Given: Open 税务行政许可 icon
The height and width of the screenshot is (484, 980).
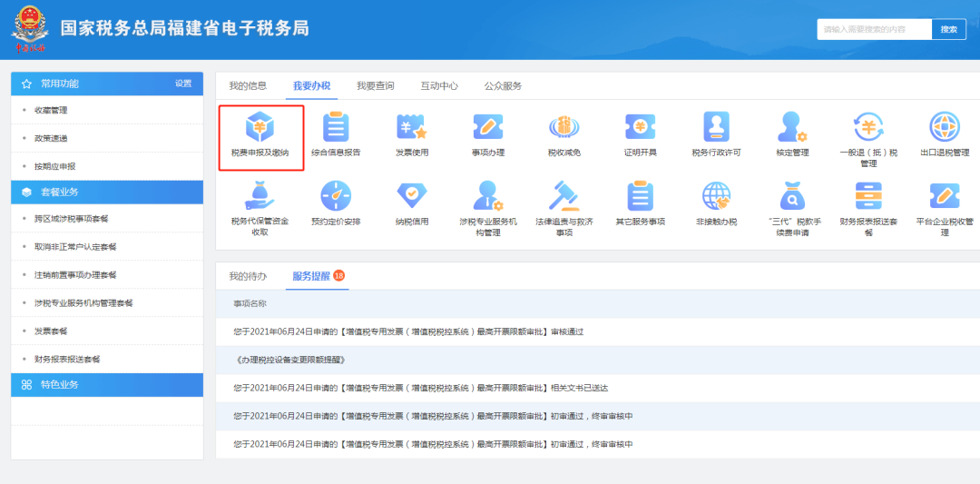Looking at the screenshot, I should pos(717,127).
